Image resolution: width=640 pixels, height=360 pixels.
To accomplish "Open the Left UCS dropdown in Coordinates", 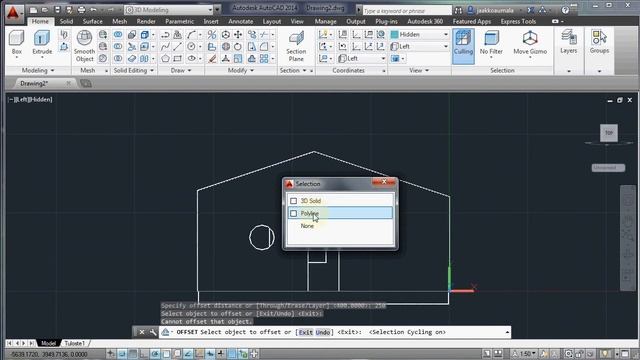I will 362,59.
